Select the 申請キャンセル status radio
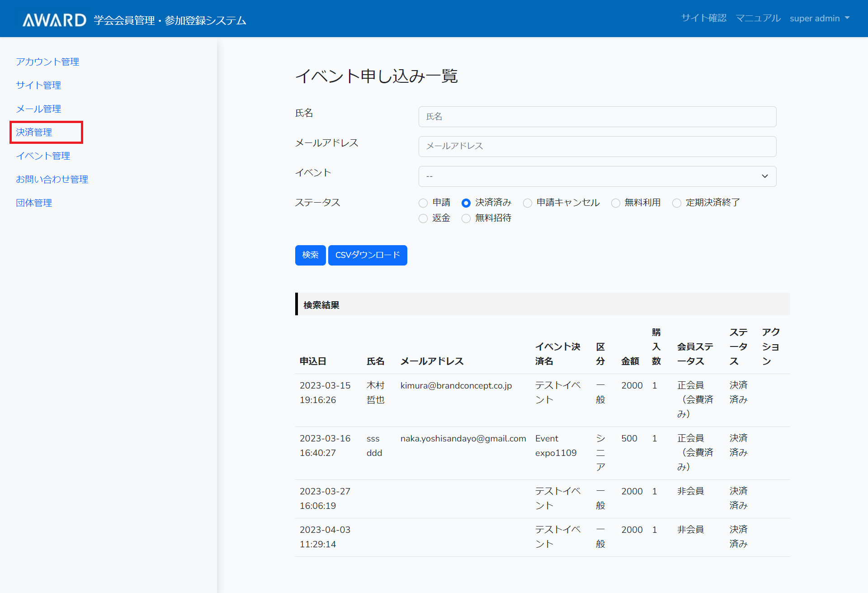Viewport: 868px width, 593px height. pos(528,203)
